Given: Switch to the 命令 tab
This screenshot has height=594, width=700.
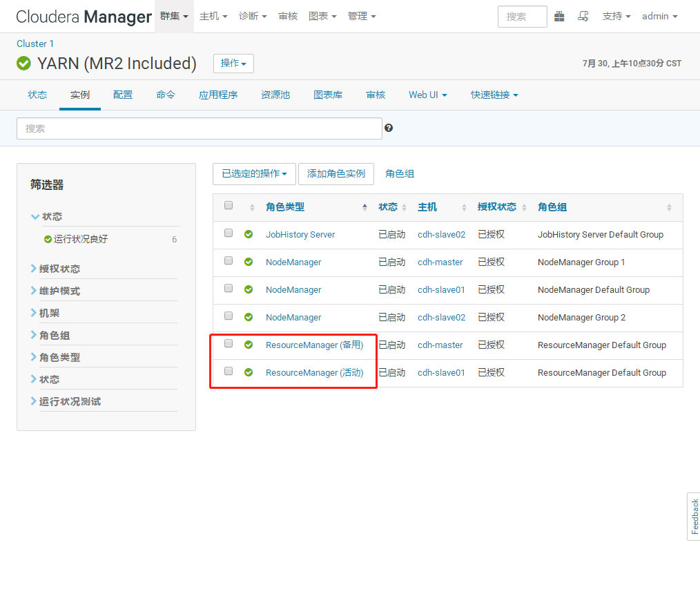Looking at the screenshot, I should 166,95.
